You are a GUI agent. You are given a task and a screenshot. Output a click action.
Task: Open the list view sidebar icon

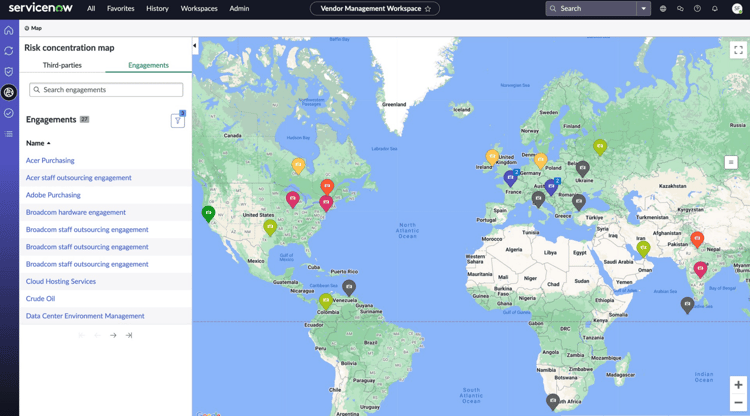(9, 134)
